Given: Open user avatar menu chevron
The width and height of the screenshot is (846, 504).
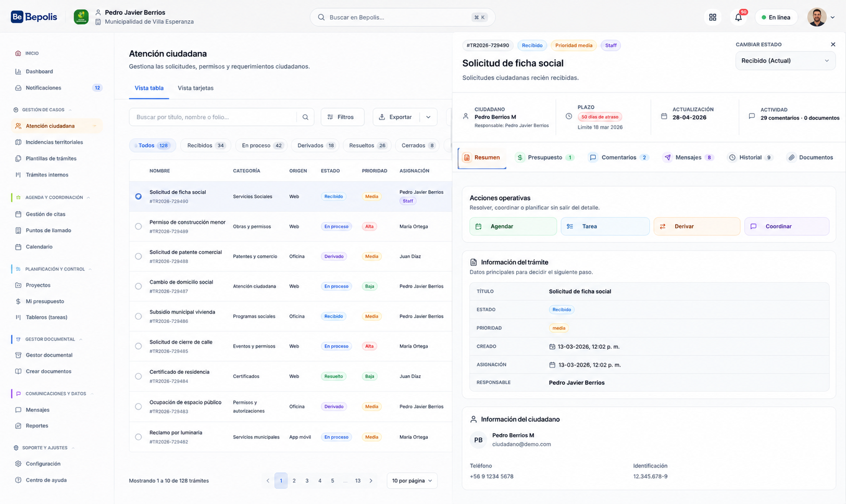Looking at the screenshot, I should (832, 17).
